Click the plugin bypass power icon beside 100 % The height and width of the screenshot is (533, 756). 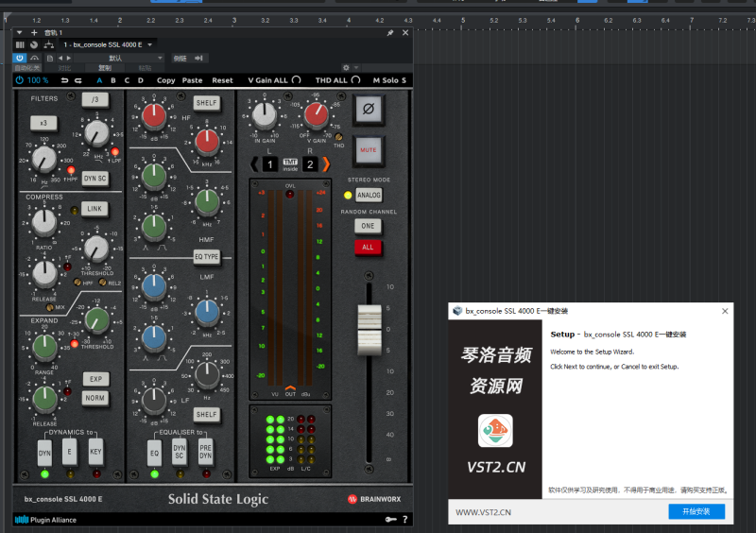pyautogui.click(x=19, y=80)
